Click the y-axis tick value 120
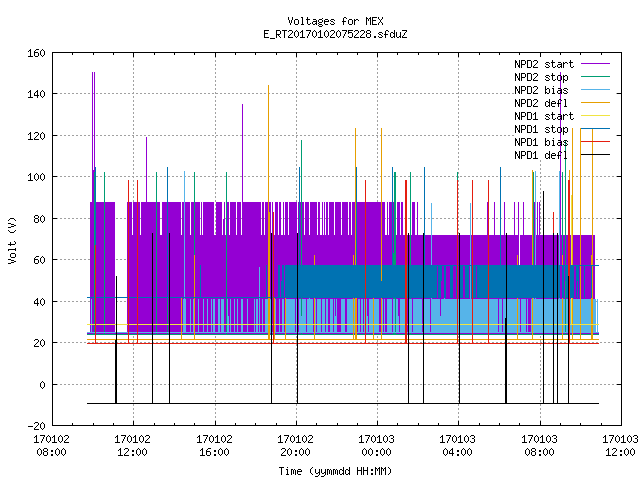Image resolution: width=640 pixels, height=480 pixels. pyautogui.click(x=36, y=136)
